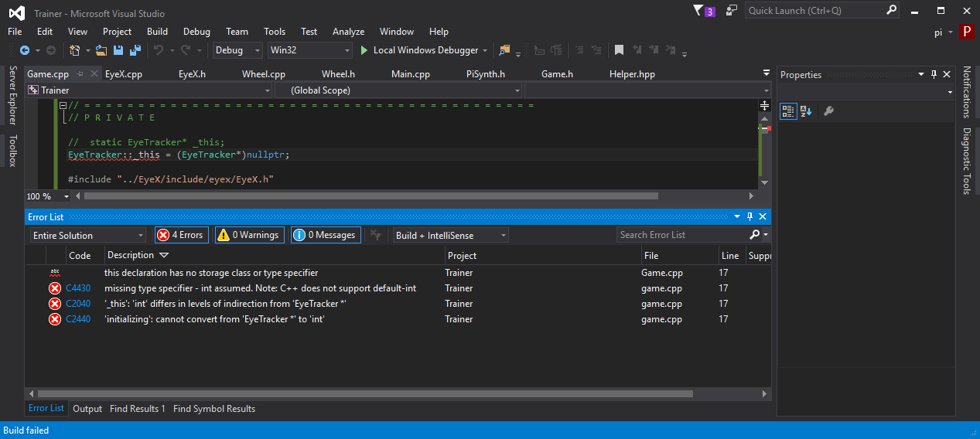Switch to the EyeX.cpp tab
Screen dimensions: 980x439
tap(124, 74)
